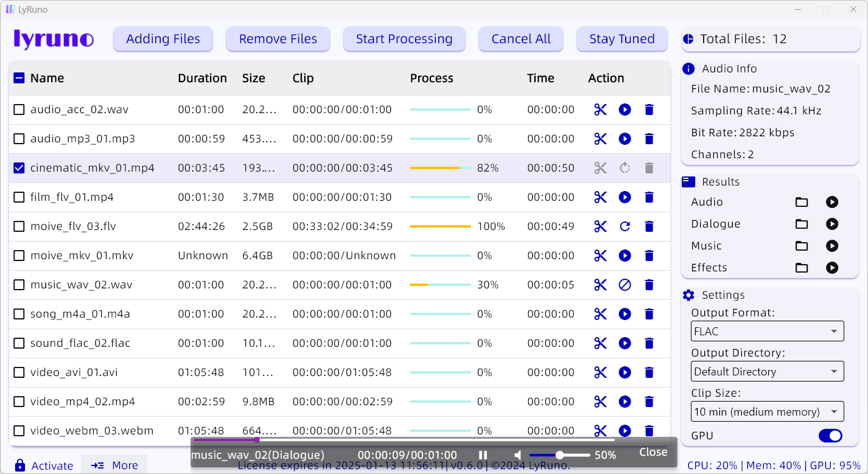Click the Activate license item
This screenshot has height=474, width=868.
pos(44,465)
